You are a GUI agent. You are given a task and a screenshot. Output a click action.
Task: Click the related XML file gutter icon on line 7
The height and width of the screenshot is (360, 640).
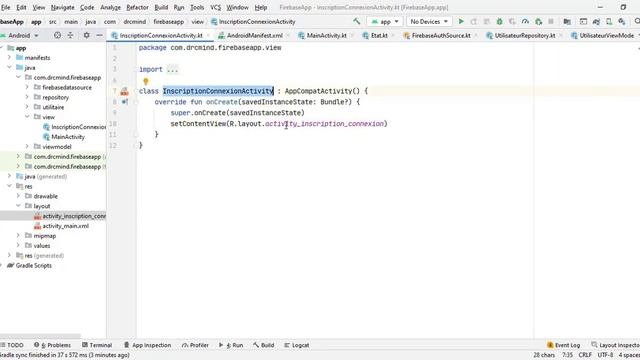124,91
